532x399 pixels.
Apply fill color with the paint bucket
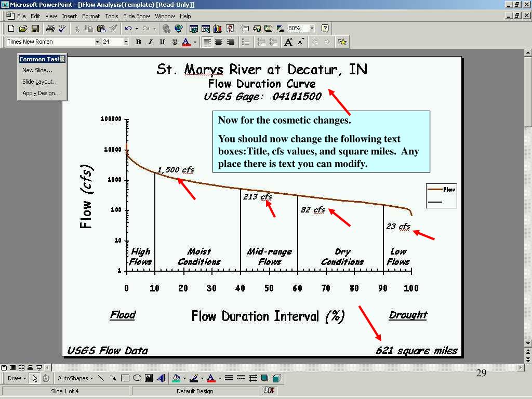tap(176, 378)
